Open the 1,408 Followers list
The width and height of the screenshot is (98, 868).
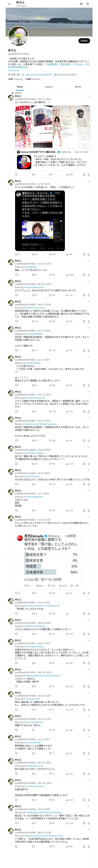(x=33, y=79)
